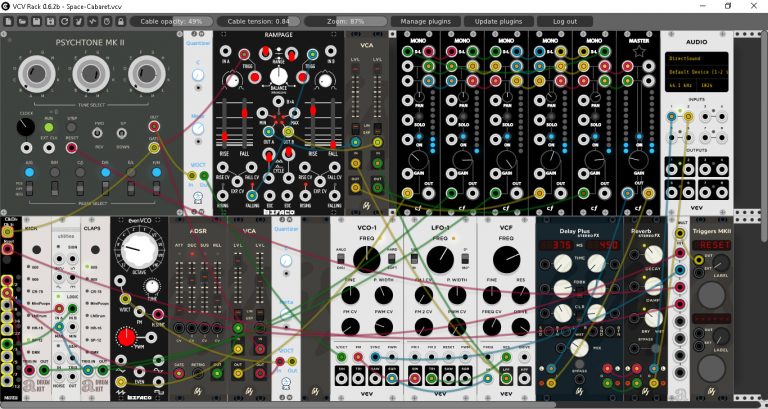768x409 pixels.
Task: Click the Psychtone RESET jack
Action: (x=72, y=147)
